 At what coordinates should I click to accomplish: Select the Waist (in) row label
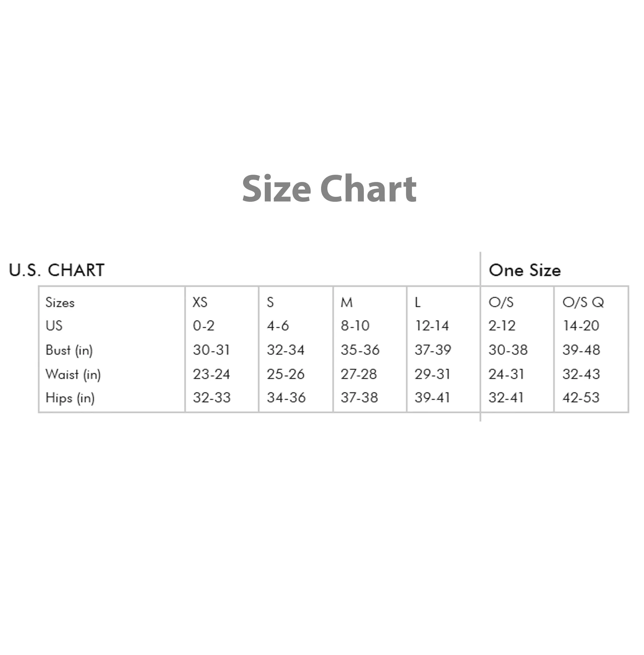[73, 374]
